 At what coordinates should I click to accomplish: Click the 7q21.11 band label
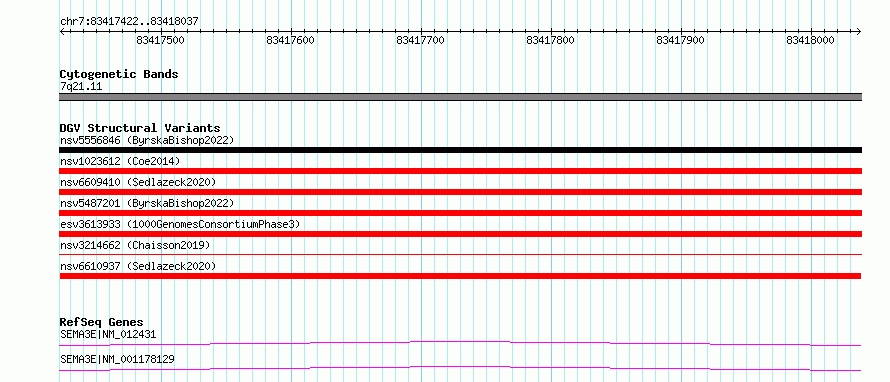81,87
